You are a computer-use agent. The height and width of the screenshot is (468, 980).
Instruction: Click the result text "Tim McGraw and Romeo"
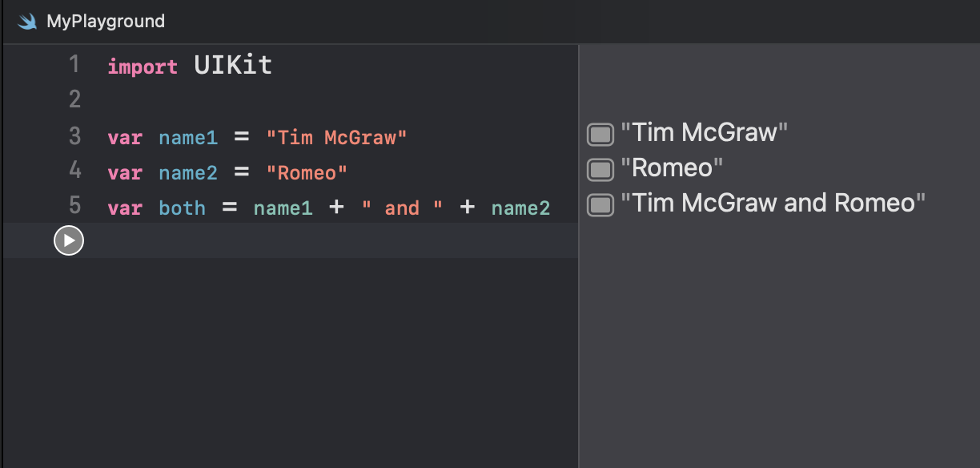pyautogui.click(x=773, y=203)
